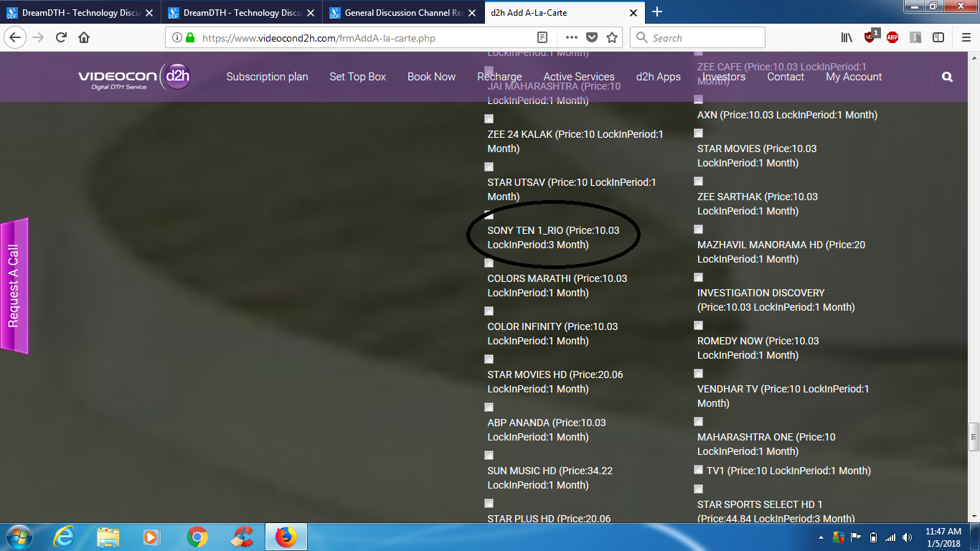This screenshot has width=980, height=551.
Task: Select the INVESTIGATION DISCOVERY checkbox
Action: 699,278
